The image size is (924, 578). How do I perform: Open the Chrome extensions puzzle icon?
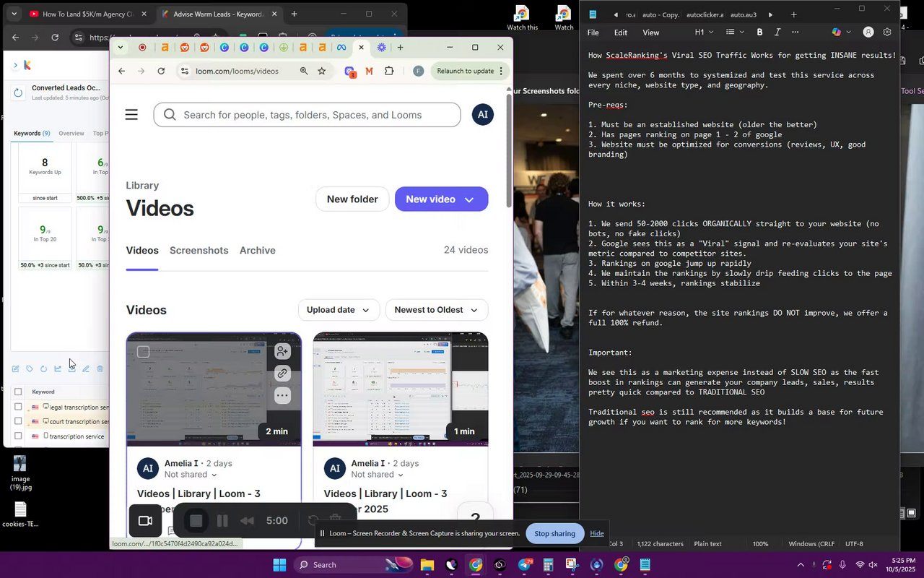click(x=389, y=71)
